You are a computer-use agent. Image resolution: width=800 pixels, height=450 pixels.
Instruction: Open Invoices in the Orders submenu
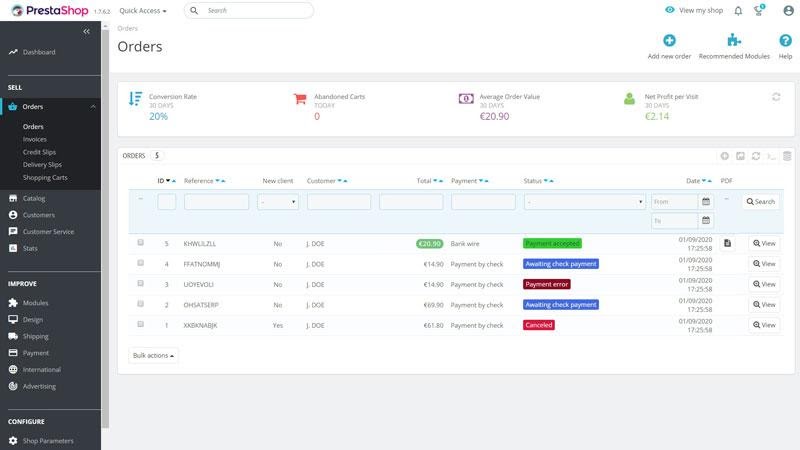tap(34, 139)
